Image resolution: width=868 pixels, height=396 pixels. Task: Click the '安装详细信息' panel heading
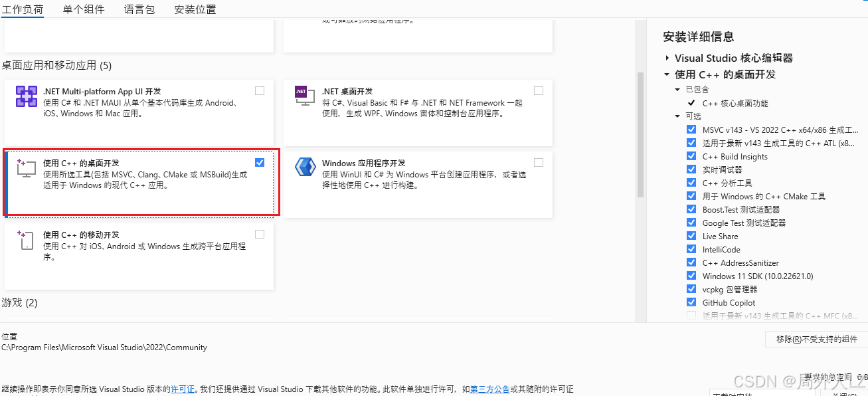coord(699,37)
